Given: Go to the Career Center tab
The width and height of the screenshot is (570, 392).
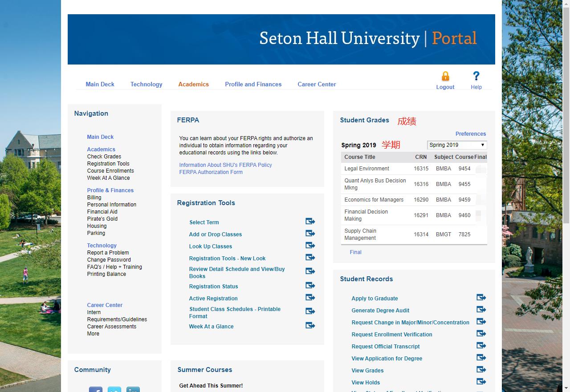Looking at the screenshot, I should (317, 84).
